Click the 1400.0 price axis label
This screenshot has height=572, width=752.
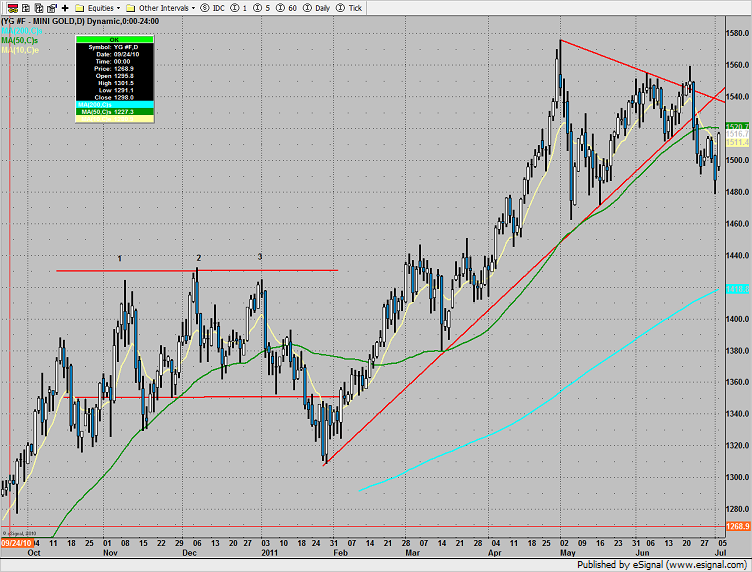coord(739,319)
